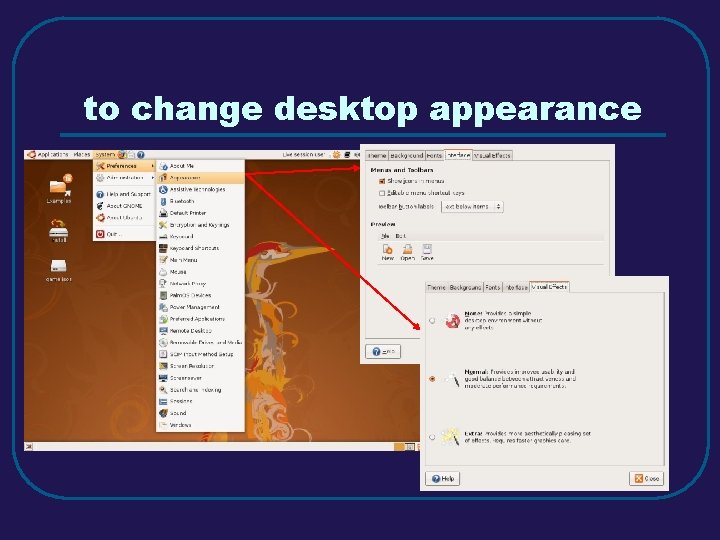Click the Assistive Technologies wheelchair icon
This screenshot has width=720, height=540.
pos(163,189)
